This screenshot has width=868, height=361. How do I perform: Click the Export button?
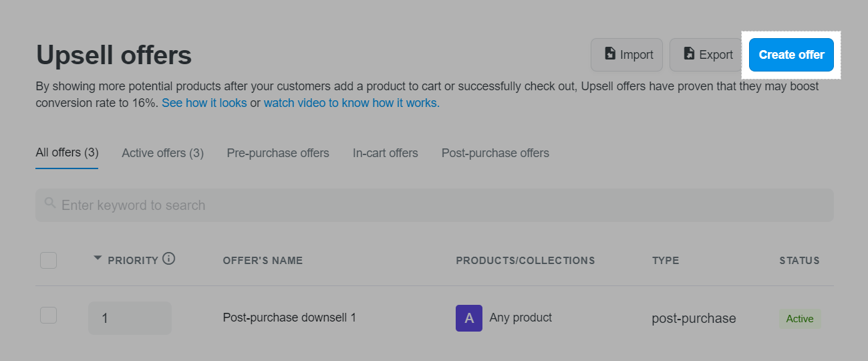point(706,55)
